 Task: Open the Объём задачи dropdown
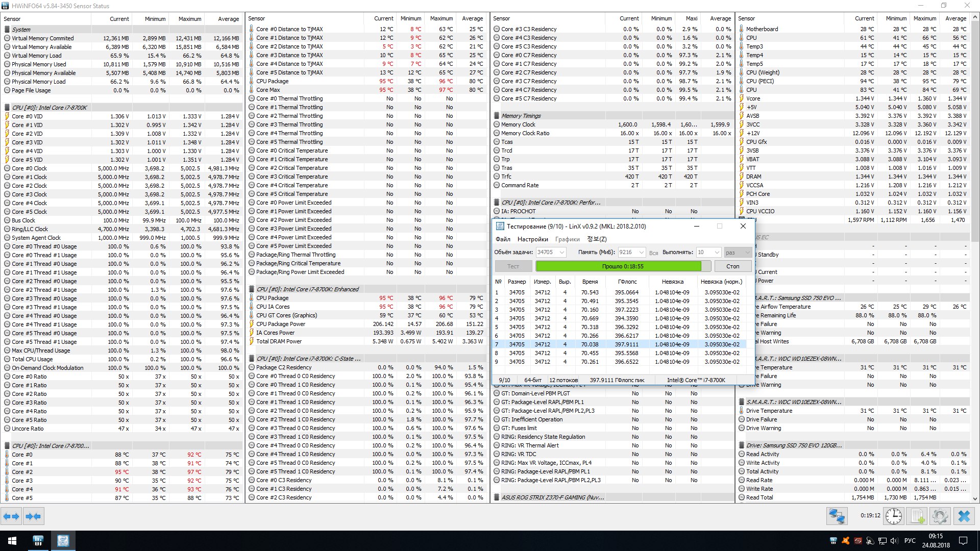point(562,252)
